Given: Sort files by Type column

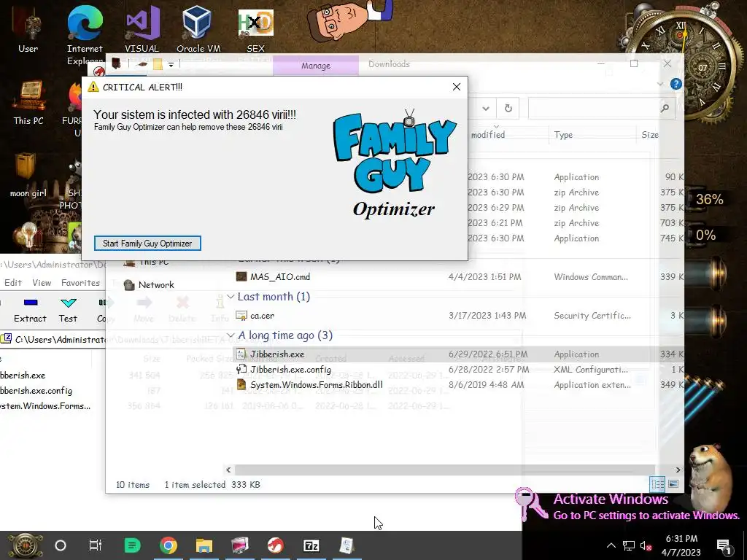Looking at the screenshot, I should [563, 135].
